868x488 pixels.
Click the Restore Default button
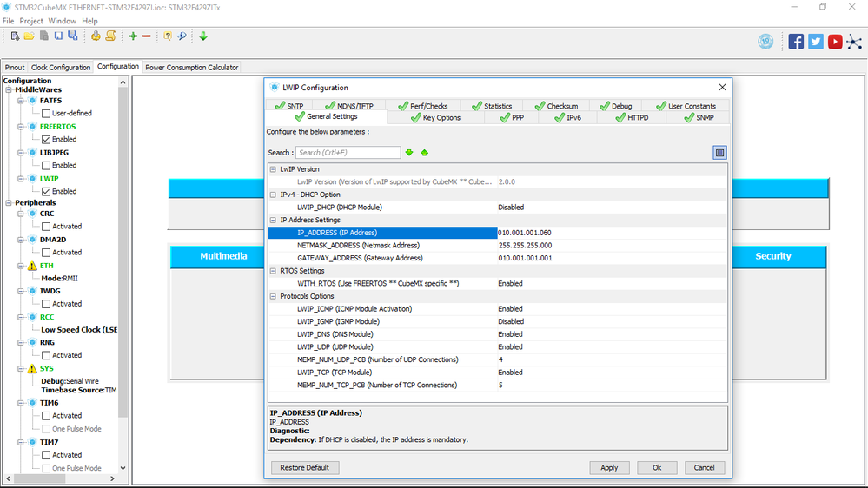(x=304, y=467)
